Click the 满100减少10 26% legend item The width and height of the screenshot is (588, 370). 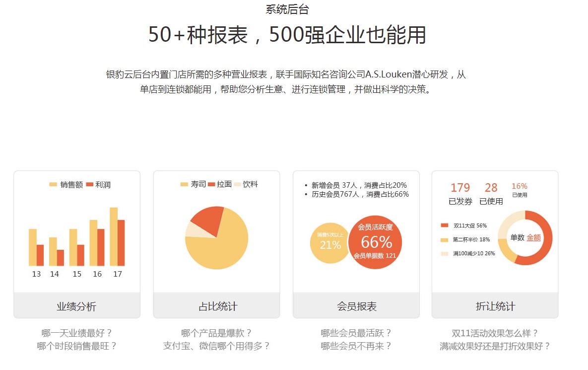pyautogui.click(x=467, y=254)
